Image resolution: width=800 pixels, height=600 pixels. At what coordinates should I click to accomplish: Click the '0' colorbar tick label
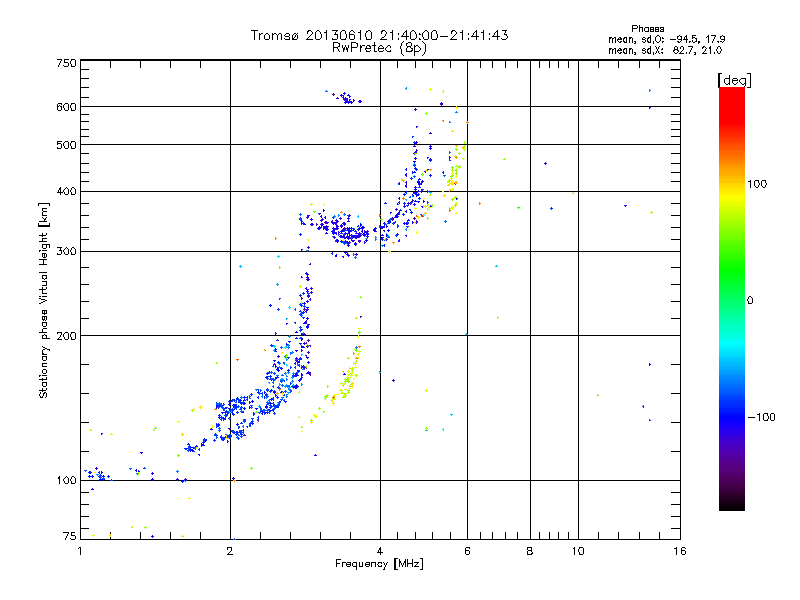click(x=750, y=301)
